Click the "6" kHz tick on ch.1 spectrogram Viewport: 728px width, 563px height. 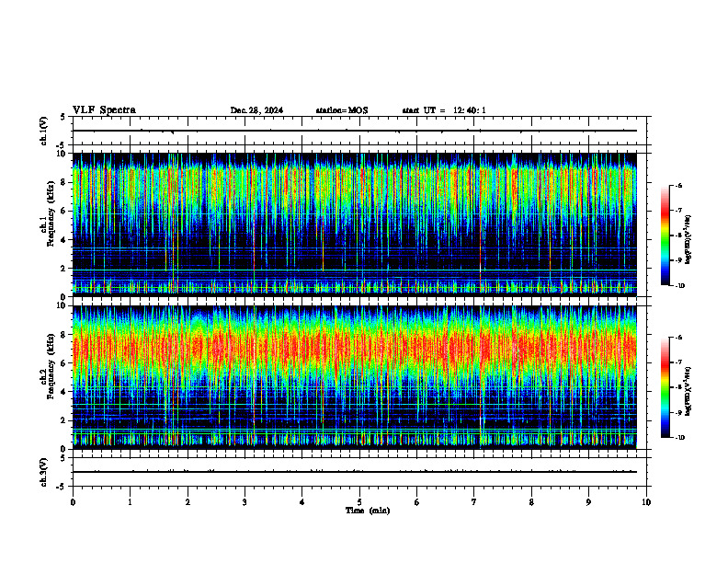click(64, 211)
